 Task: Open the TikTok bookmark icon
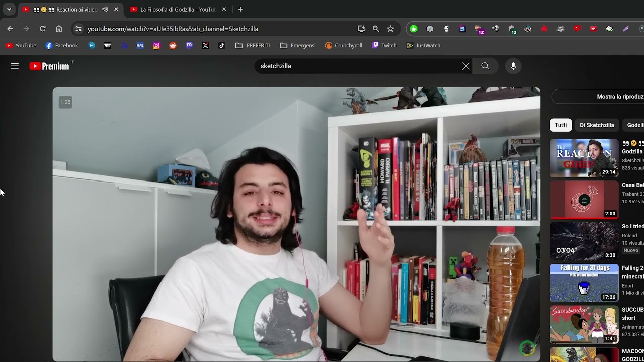tap(221, 45)
